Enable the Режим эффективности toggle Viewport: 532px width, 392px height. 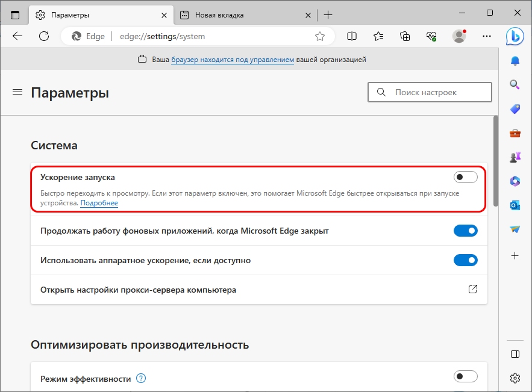coord(466,376)
